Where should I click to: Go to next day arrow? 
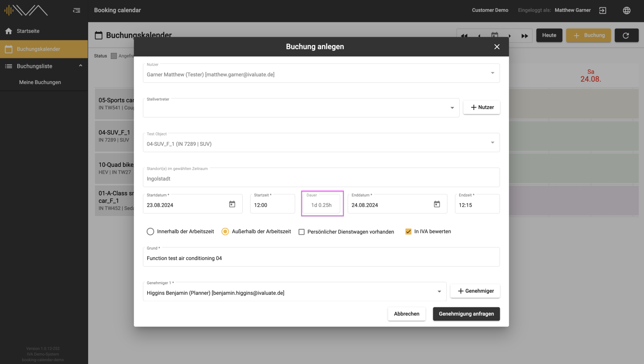coord(509,36)
